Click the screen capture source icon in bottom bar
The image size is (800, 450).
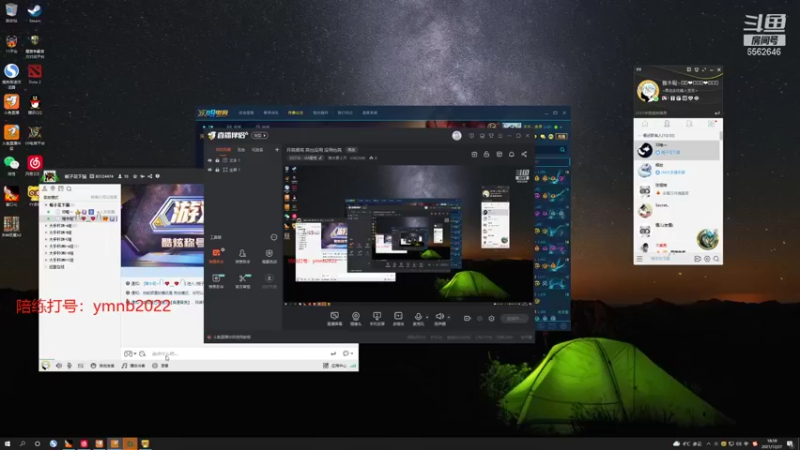(x=334, y=318)
